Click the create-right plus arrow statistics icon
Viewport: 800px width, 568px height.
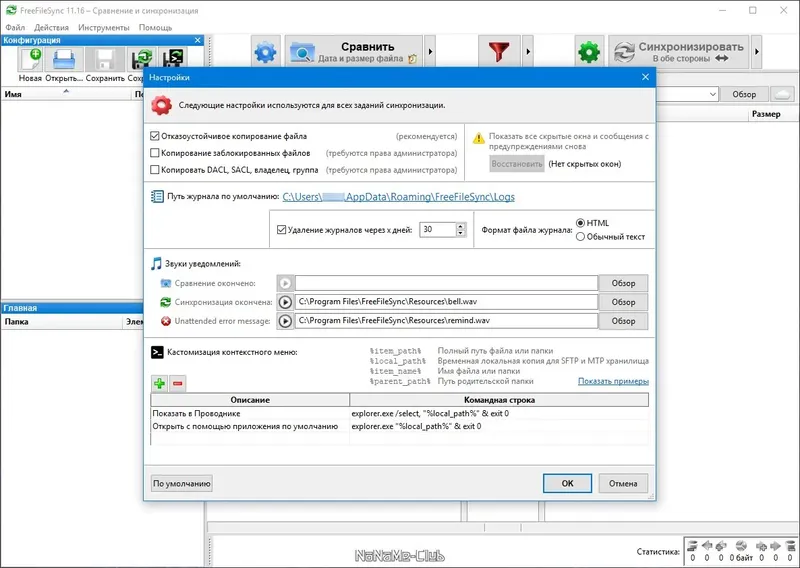(761, 546)
